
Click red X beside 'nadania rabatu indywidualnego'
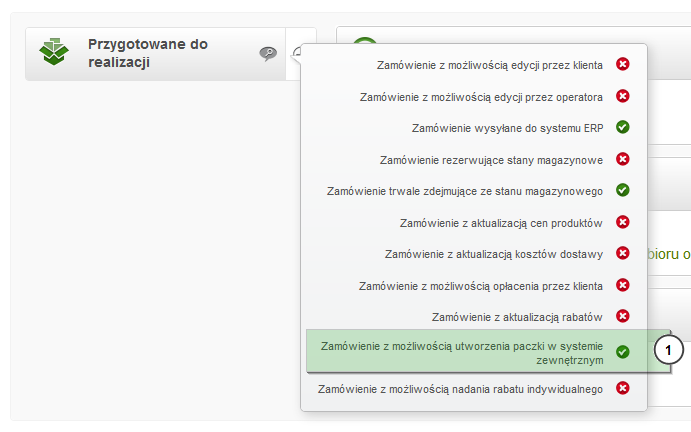click(622, 388)
